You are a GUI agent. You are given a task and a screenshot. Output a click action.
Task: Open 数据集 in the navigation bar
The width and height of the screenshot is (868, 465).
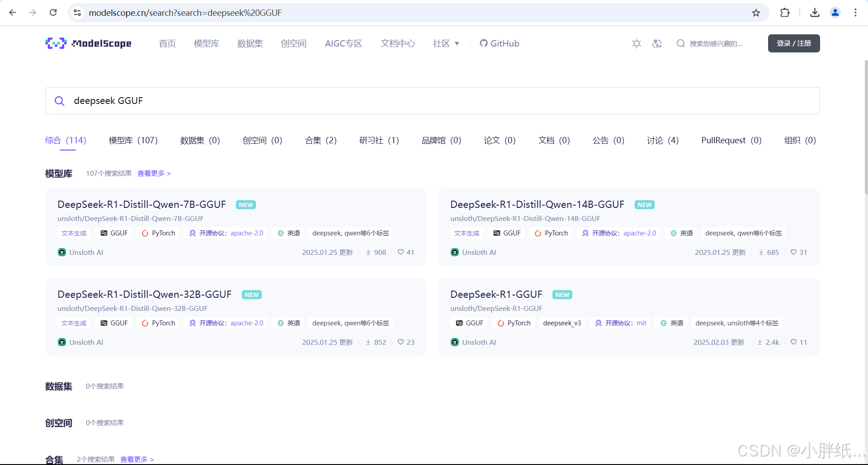250,43
